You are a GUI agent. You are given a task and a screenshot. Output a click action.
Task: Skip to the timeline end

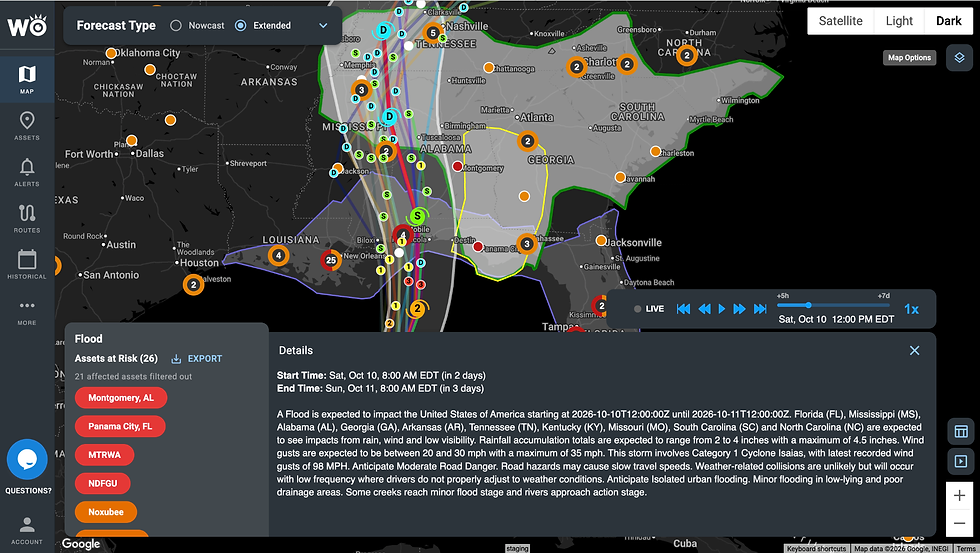click(760, 309)
